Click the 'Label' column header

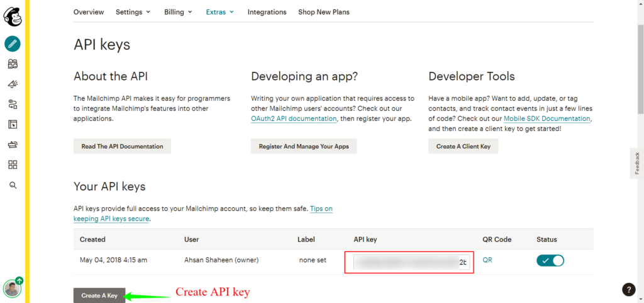tap(306, 239)
